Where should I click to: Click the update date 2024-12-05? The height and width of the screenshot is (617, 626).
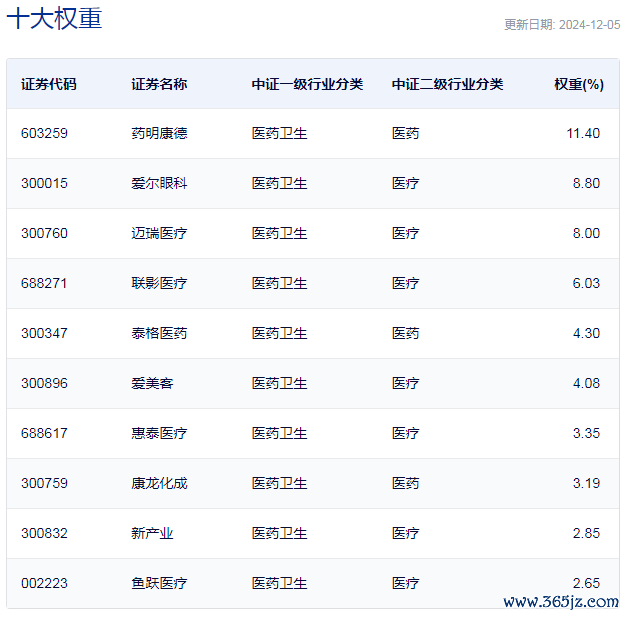pos(589,25)
